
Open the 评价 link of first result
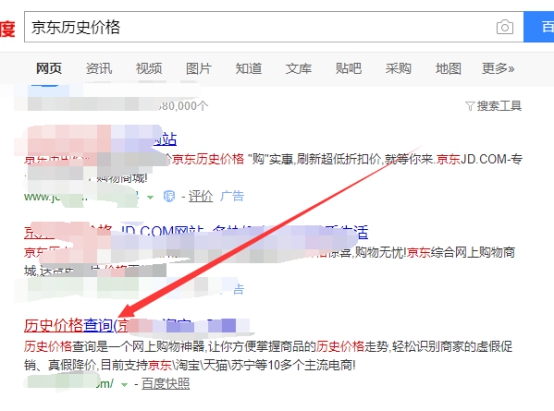click(200, 196)
